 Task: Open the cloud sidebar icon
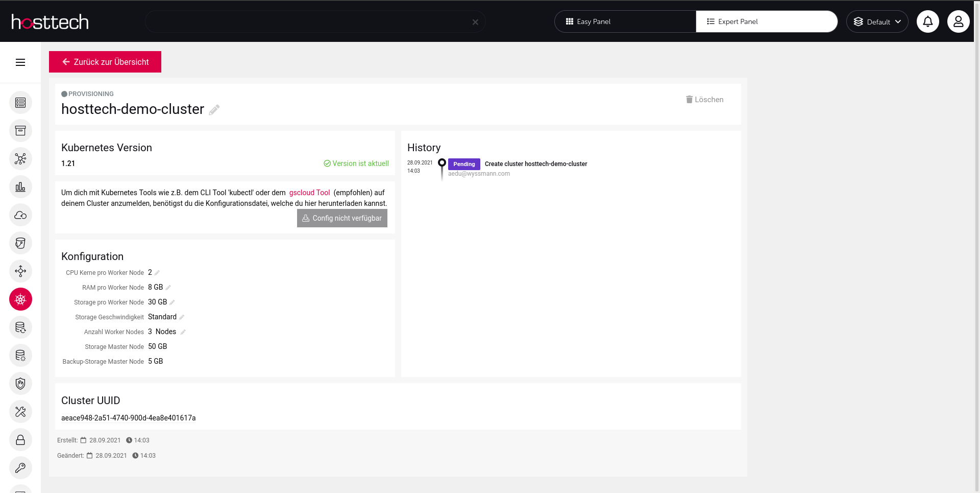click(x=20, y=215)
